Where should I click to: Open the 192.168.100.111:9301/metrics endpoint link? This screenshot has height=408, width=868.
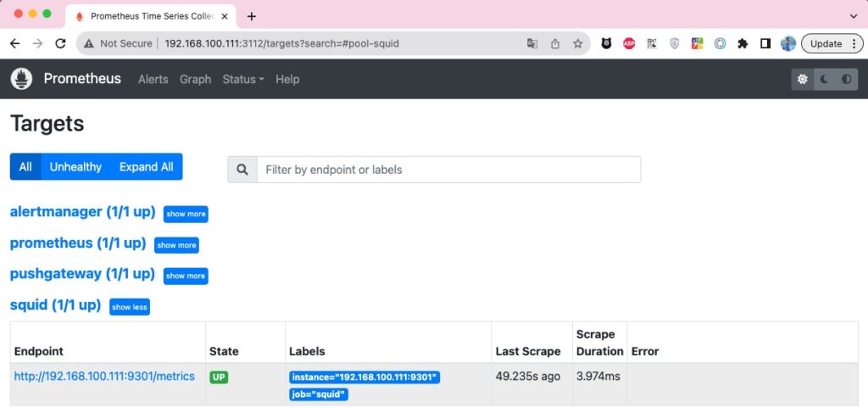tap(104, 377)
